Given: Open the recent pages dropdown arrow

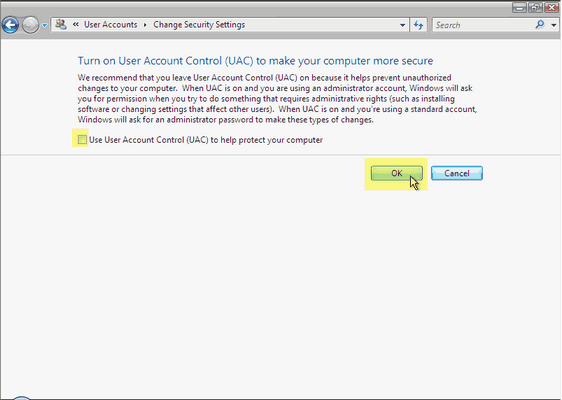Looking at the screenshot, I should [45, 25].
